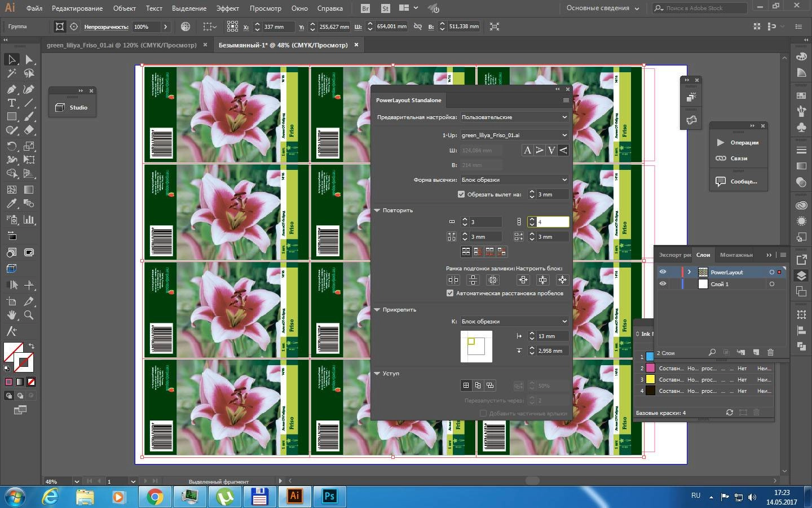Collapse the 'Уступ' section

(x=377, y=373)
